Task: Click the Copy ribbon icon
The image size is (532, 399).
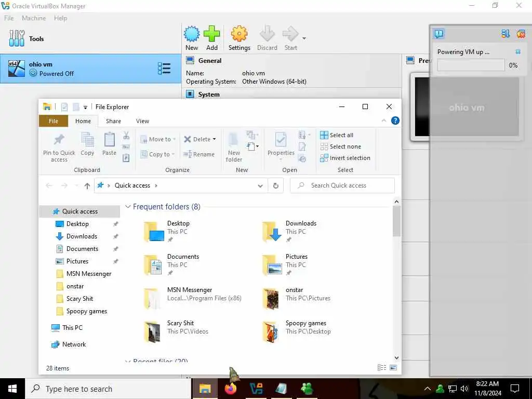Action: coord(87,139)
